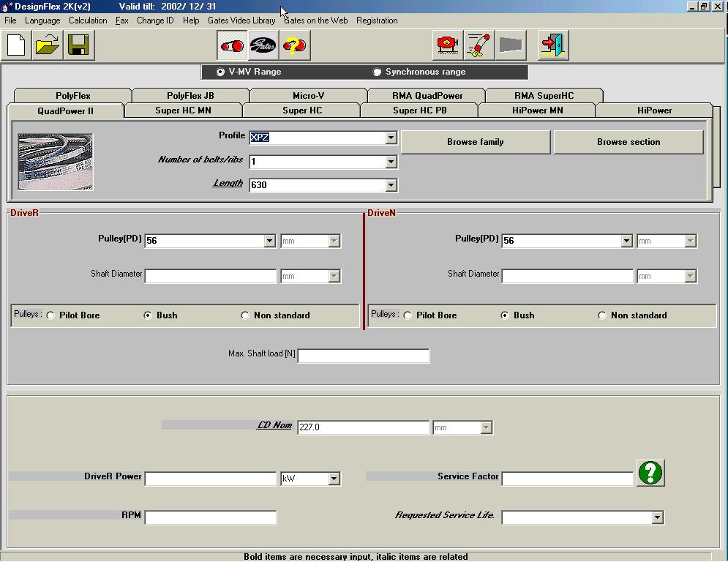Open the Change ID menu

point(155,20)
